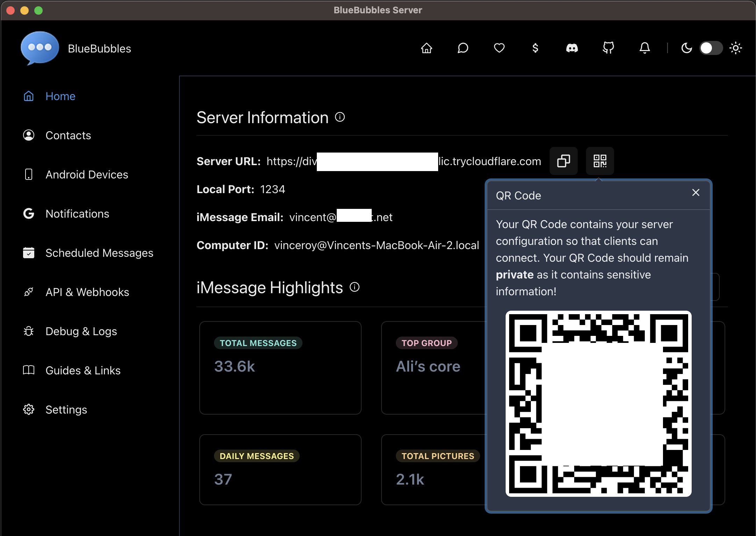The height and width of the screenshot is (536, 756).
Task: Click the moon dark mode icon
Action: (x=686, y=48)
